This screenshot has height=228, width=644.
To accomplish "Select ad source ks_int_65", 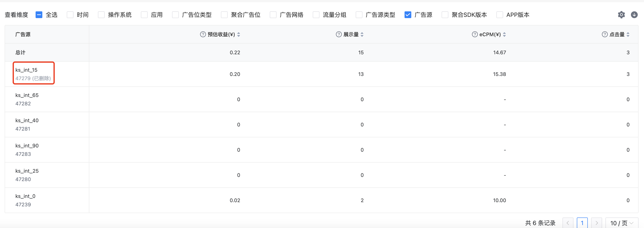I will tap(27, 95).
